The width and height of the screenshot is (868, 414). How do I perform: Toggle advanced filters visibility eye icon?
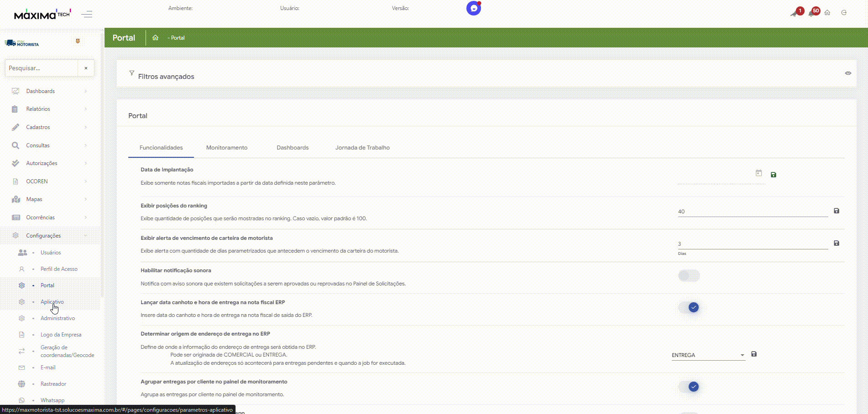(x=848, y=73)
